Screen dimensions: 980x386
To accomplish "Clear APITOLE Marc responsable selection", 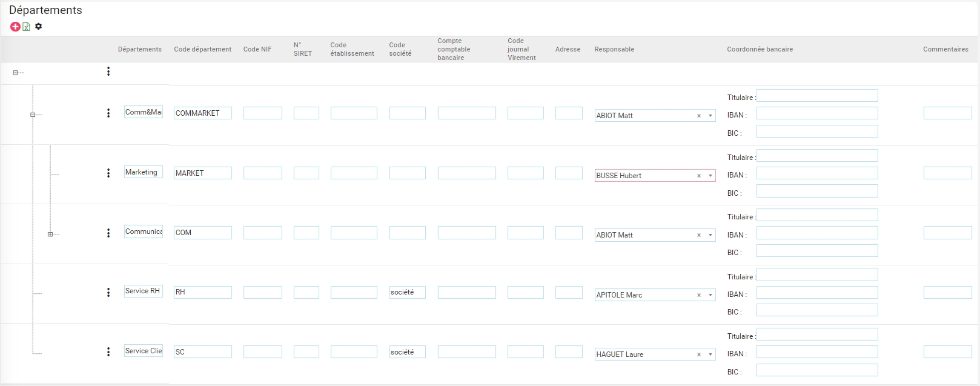I will (699, 295).
